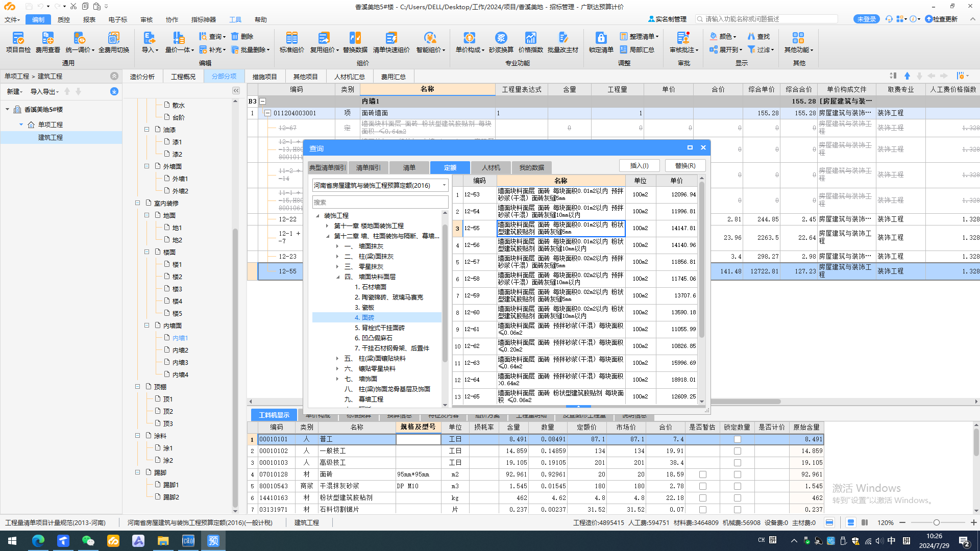Viewport: 980px width, 551px height.
Task: Toggle 锁定数量 checkbox for 干混抹灰砂浆 row
Action: click(737, 486)
